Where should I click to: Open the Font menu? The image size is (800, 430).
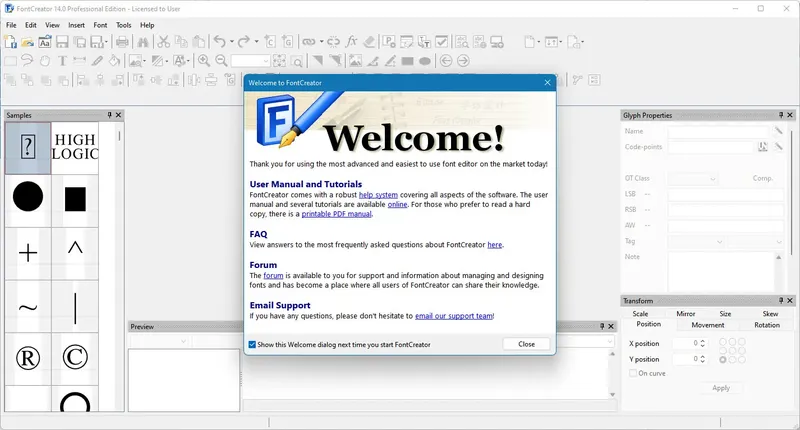pos(100,25)
